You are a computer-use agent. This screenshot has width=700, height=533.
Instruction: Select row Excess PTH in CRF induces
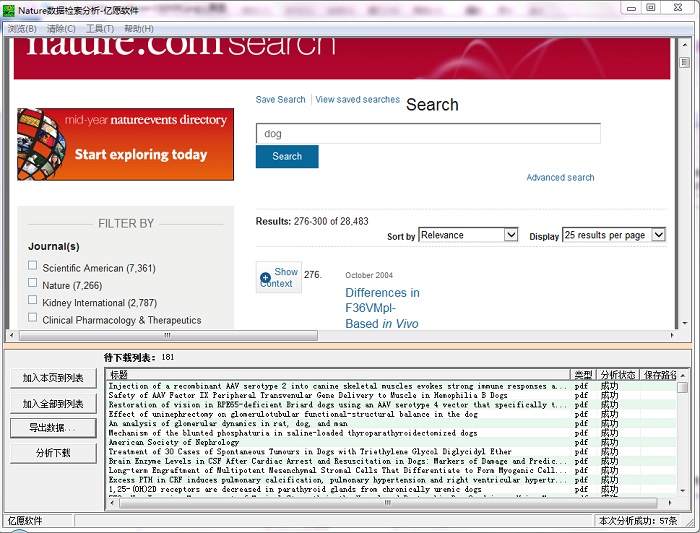[392, 480]
